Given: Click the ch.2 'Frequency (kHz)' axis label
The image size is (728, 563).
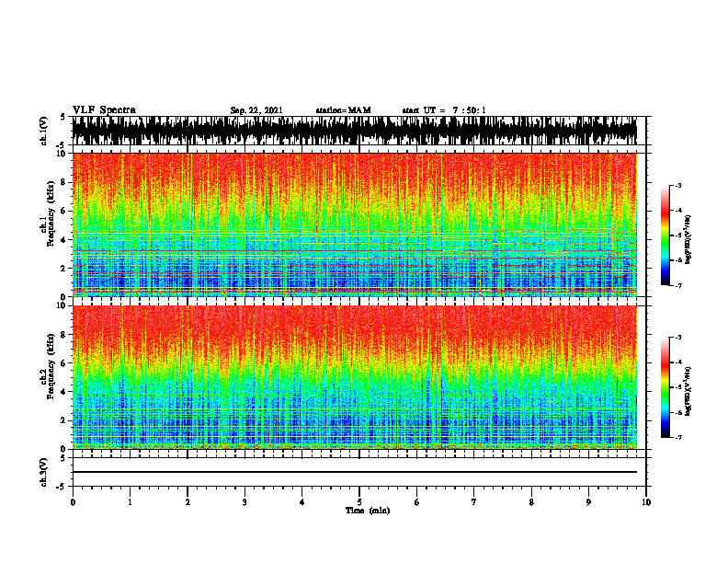Looking at the screenshot, I should pos(51,366).
